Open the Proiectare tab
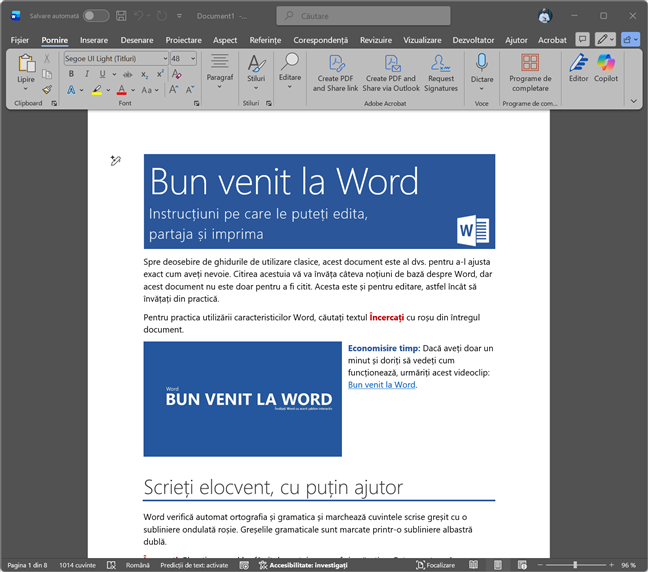This screenshot has width=648, height=572. click(183, 40)
